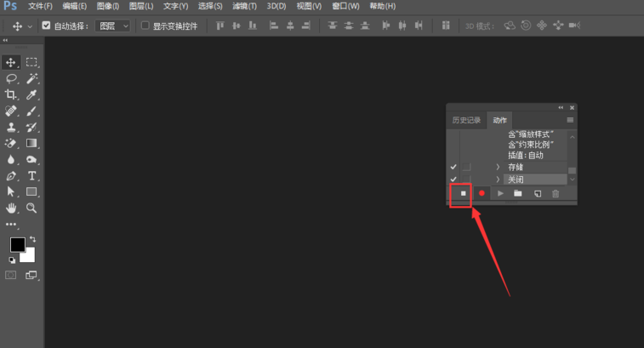The image size is (644, 348).
Task: Select the Lasso tool
Action: (x=11, y=78)
